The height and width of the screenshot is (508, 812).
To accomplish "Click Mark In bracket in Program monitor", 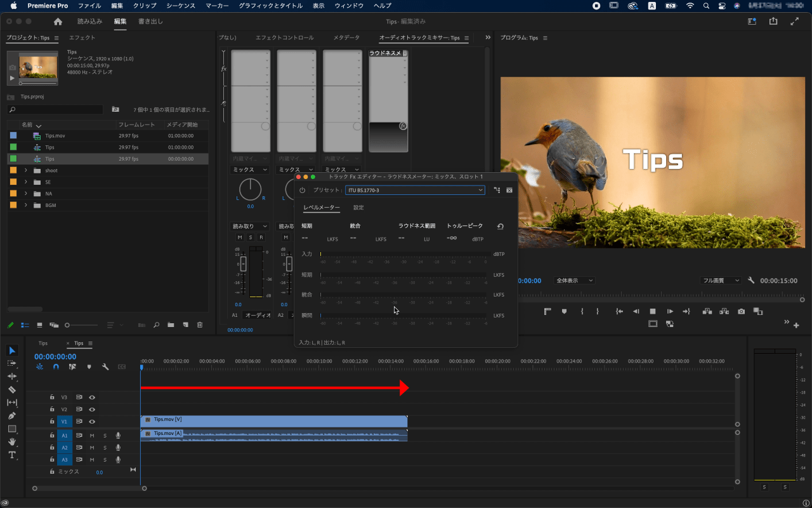I will tap(582, 311).
